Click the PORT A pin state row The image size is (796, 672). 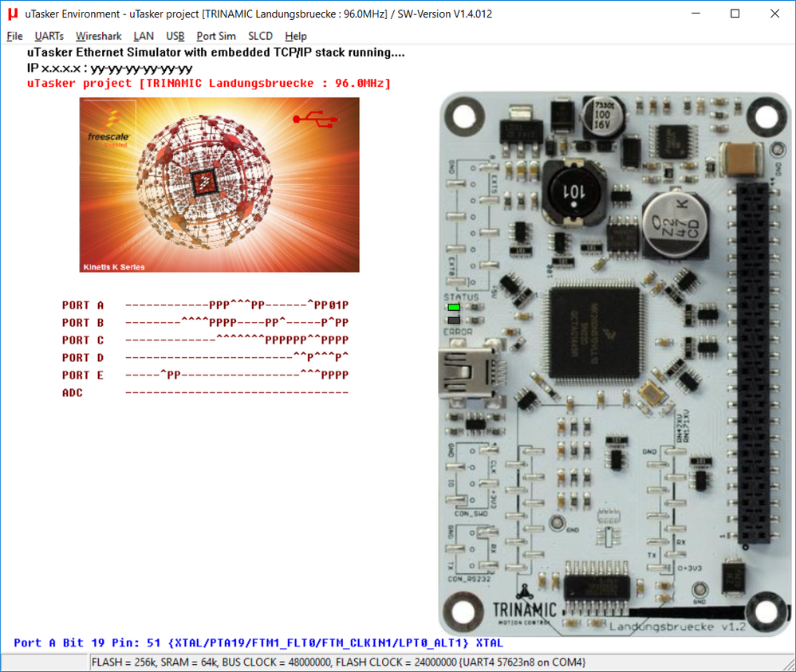(206, 305)
